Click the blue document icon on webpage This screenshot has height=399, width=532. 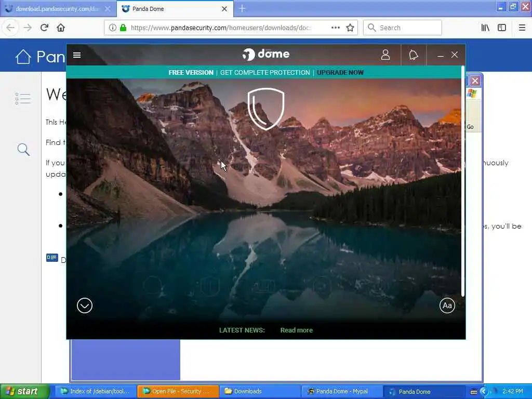[52, 258]
